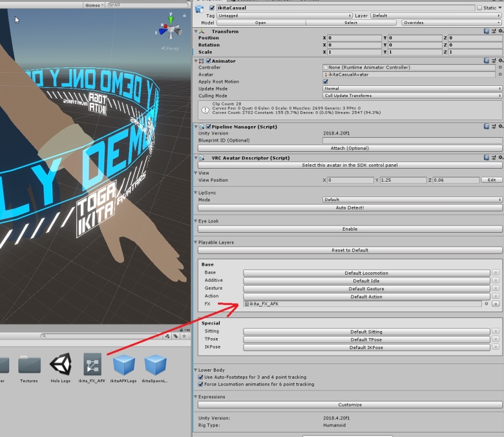Click the Position X field
The width and height of the screenshot is (504, 437).
coord(354,37)
